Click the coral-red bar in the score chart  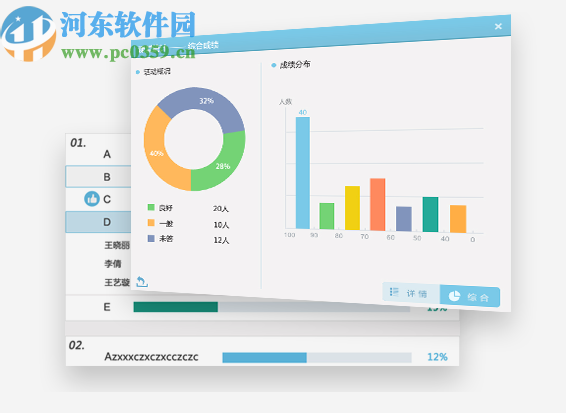[x=378, y=204]
